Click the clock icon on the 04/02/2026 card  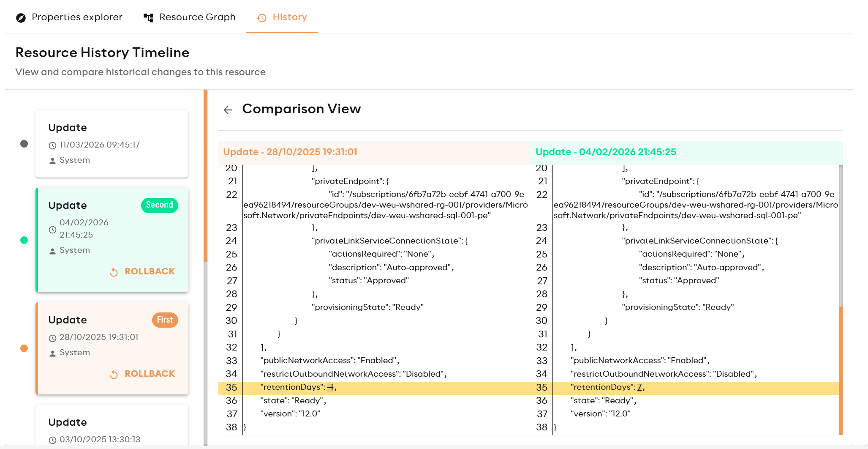pos(52,230)
